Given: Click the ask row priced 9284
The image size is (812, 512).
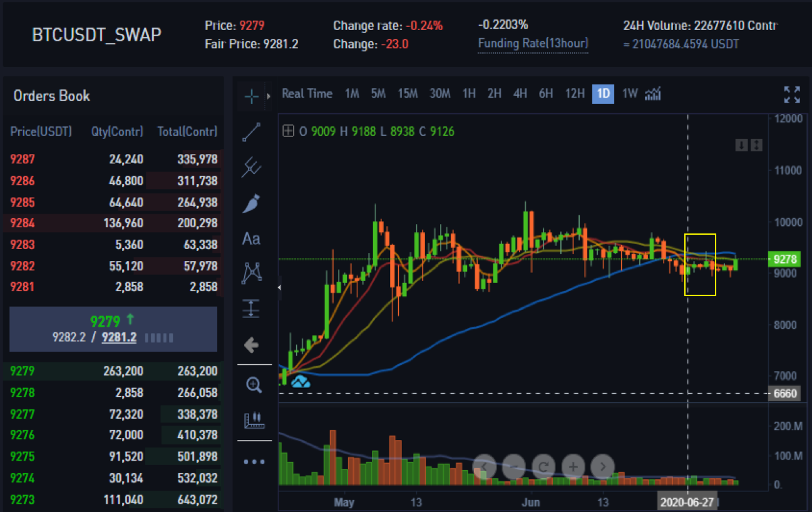Looking at the screenshot, I should coord(113,223).
